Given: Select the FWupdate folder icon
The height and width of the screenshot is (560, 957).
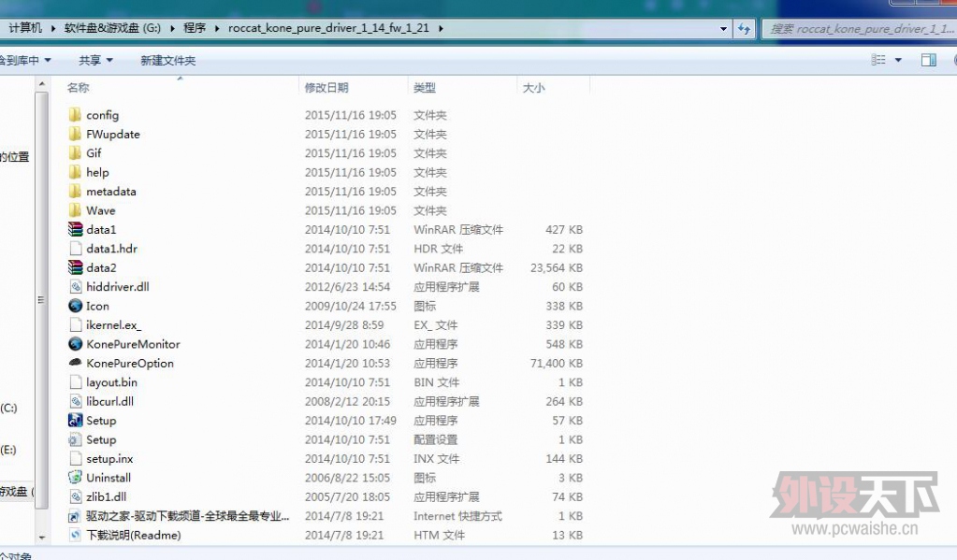Looking at the screenshot, I should 75,134.
